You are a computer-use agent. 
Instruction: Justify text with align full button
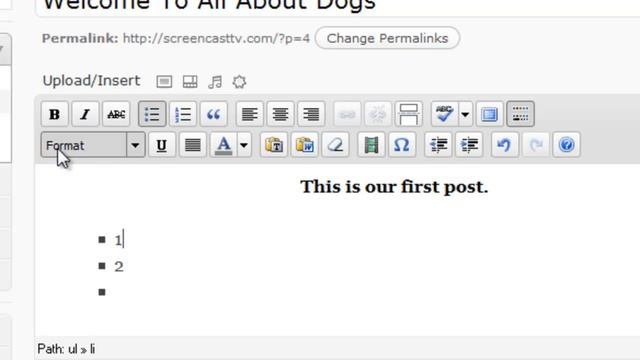193,145
